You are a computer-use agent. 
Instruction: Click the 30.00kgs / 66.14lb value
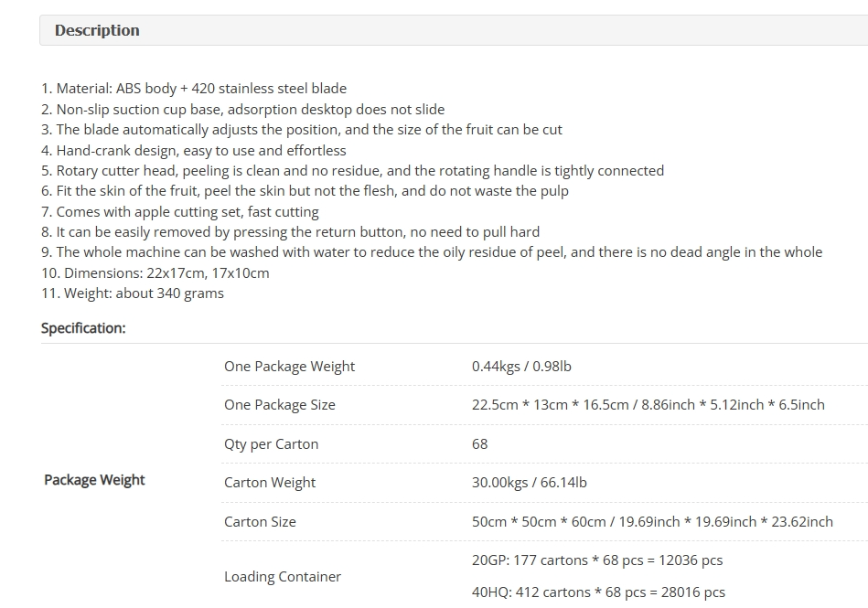pyautogui.click(x=530, y=483)
